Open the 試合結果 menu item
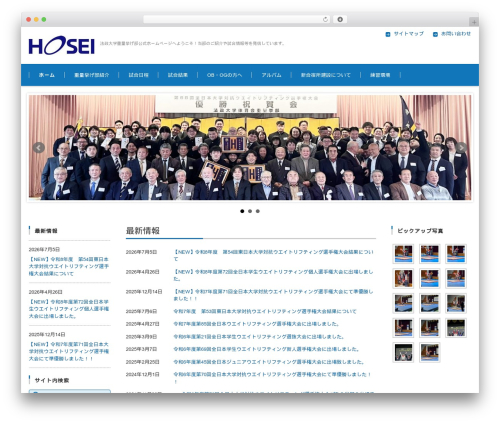The image size is (500, 423). [x=178, y=75]
